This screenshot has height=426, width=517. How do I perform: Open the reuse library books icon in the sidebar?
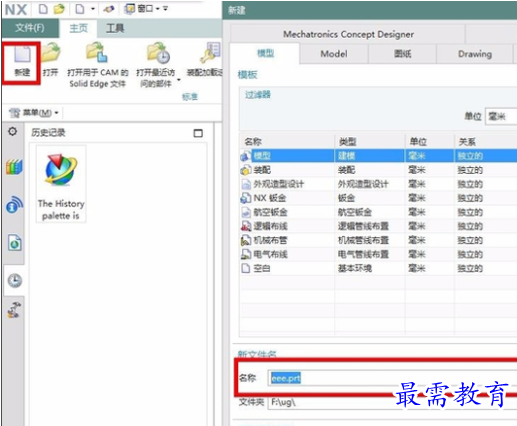pyautogui.click(x=14, y=167)
